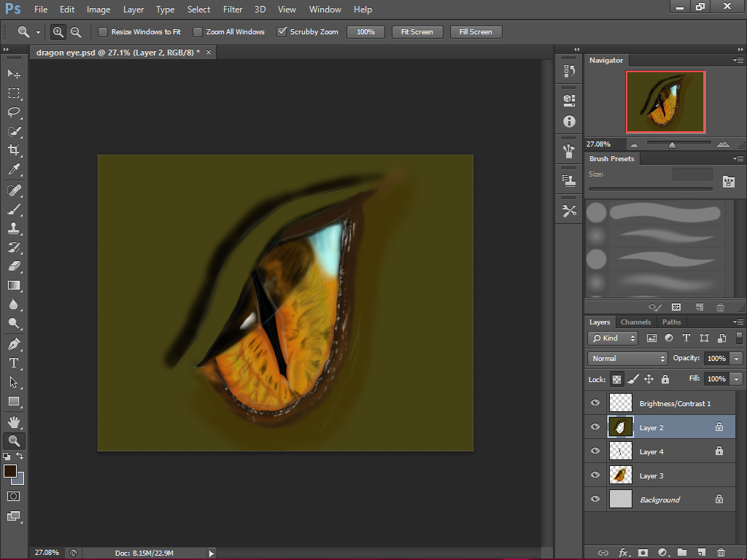Select the Clone Stamp tool
The width and height of the screenshot is (747, 560).
click(x=15, y=227)
